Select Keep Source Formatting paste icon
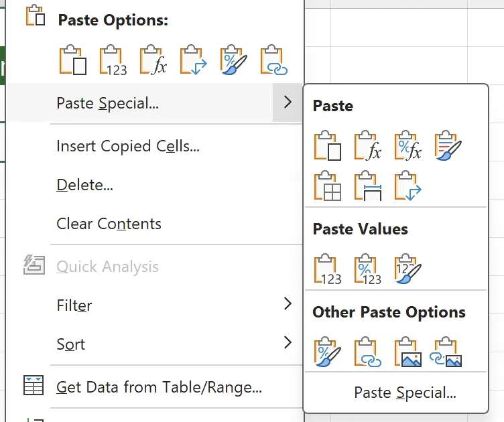 pyautogui.click(x=448, y=146)
